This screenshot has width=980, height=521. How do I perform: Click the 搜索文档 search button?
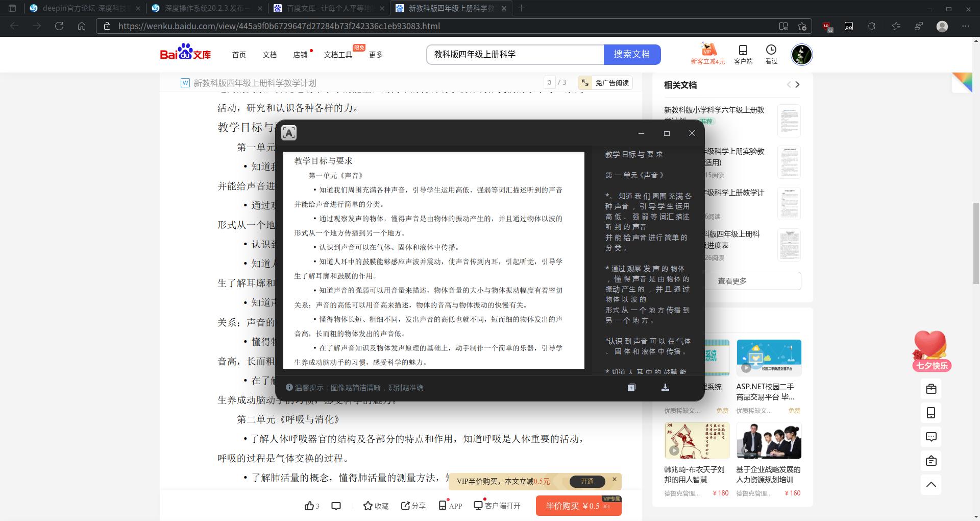tap(632, 54)
